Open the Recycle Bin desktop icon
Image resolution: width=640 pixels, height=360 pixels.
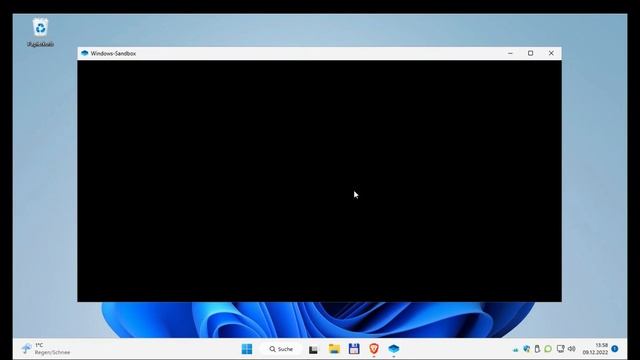click(x=40, y=32)
